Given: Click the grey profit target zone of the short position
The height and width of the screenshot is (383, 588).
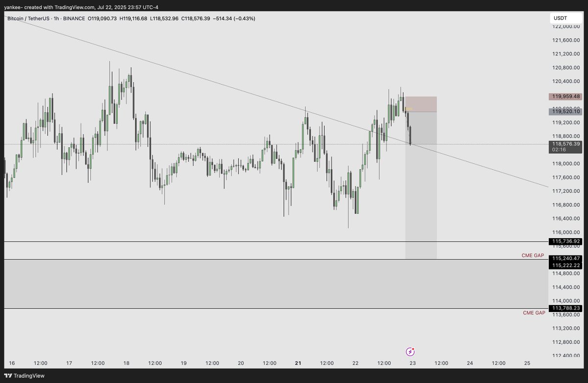Looking at the screenshot, I should click(x=421, y=186).
